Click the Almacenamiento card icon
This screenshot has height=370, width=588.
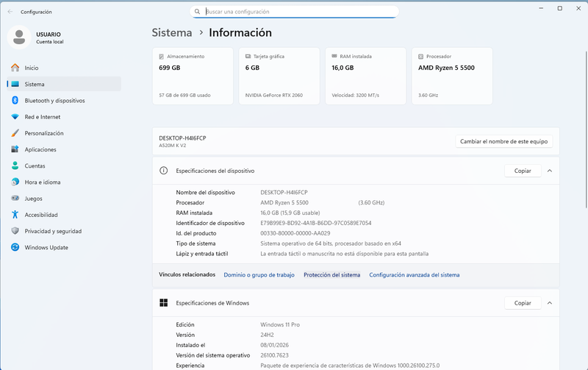click(162, 57)
